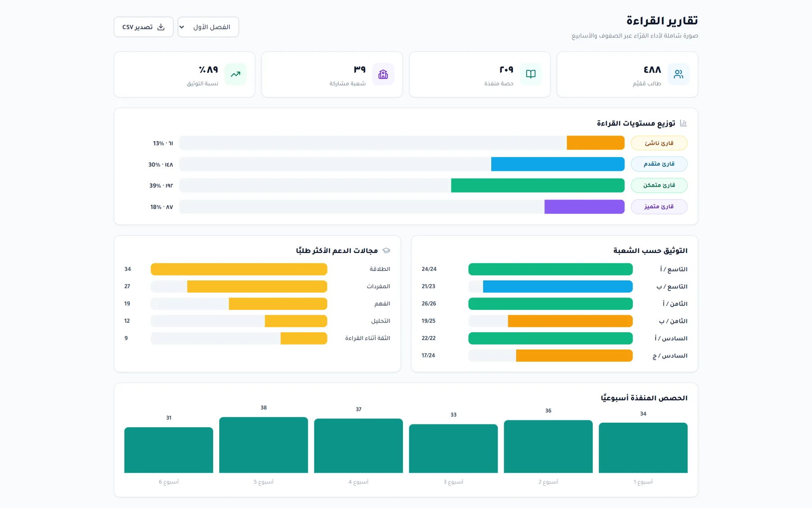Click the school building icon on ٣٩ card

pyautogui.click(x=383, y=74)
